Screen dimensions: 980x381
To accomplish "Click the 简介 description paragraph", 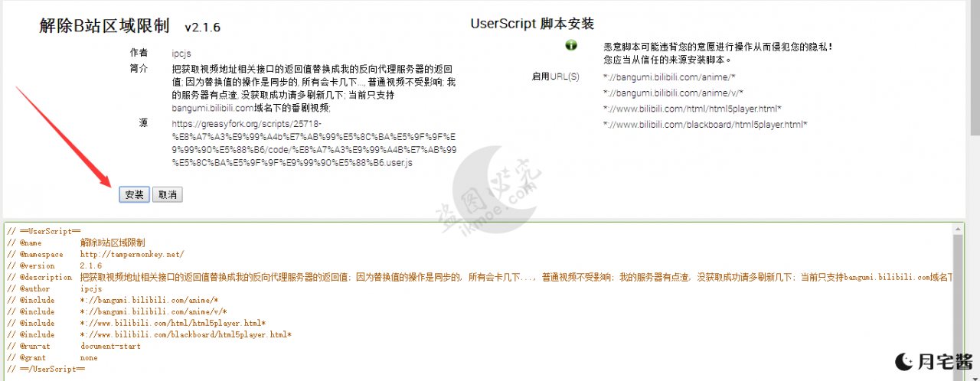I will coord(315,88).
